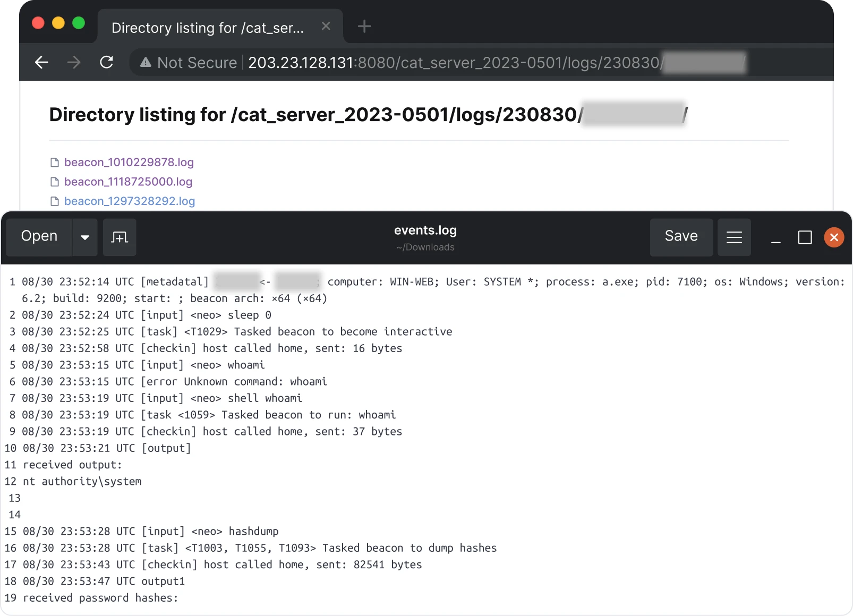This screenshot has height=616, width=853.
Task: Click the events.log window title
Action: (x=425, y=230)
